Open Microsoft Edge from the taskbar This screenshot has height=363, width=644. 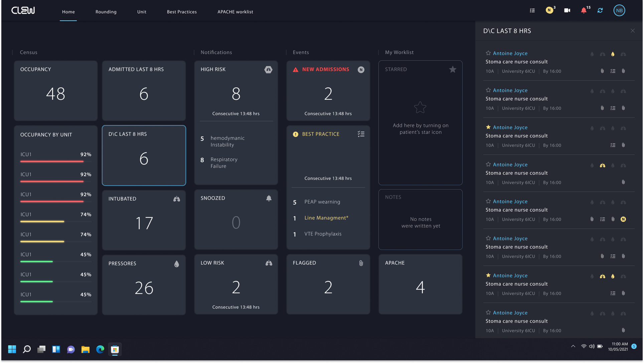point(100,349)
